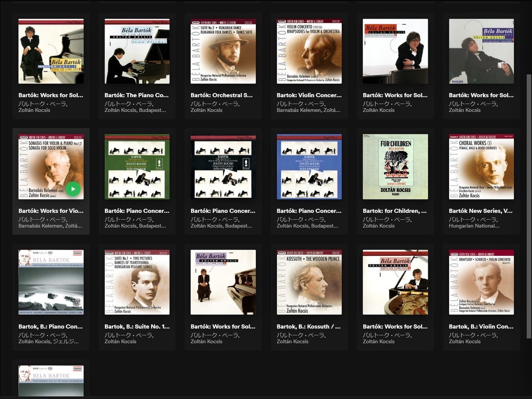The height and width of the screenshot is (399, 532).
Task: Click バルトーク・ベーラ under Bartók New Series
Action: tap(473, 219)
